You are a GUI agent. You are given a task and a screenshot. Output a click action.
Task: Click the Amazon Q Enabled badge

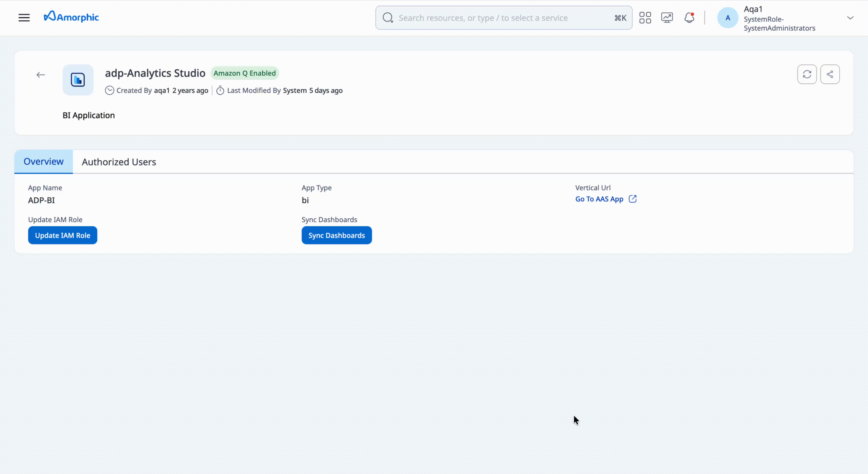point(245,73)
